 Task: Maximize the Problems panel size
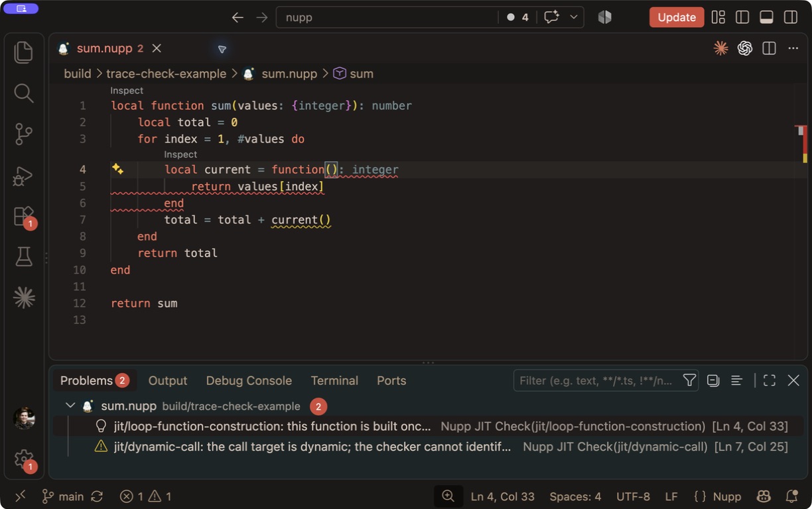(x=770, y=380)
